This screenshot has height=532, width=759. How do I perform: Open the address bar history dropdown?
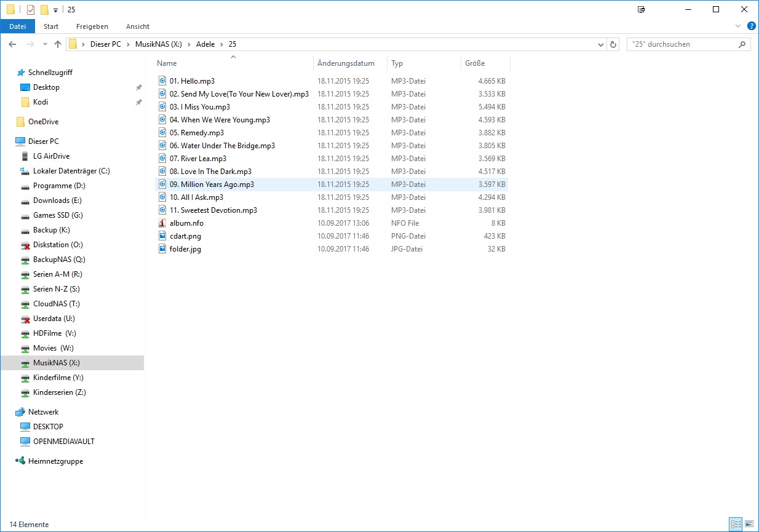click(x=601, y=44)
